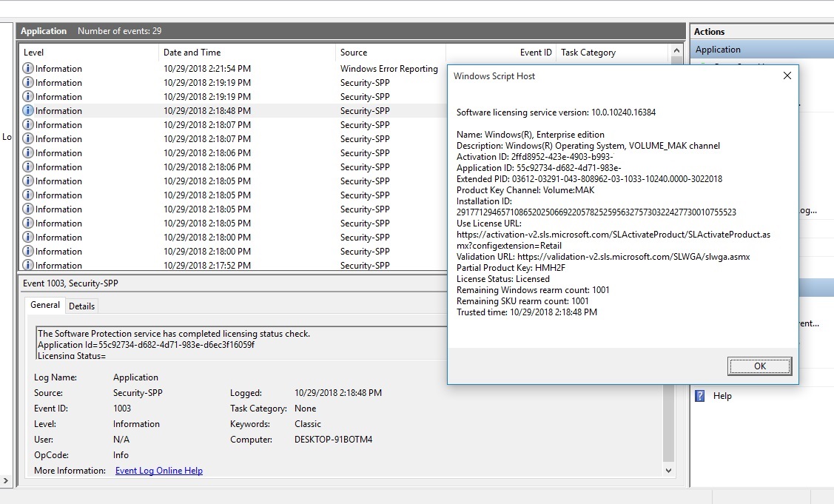Close the Windows Script Host dialog
834x504 pixels.
click(x=787, y=75)
